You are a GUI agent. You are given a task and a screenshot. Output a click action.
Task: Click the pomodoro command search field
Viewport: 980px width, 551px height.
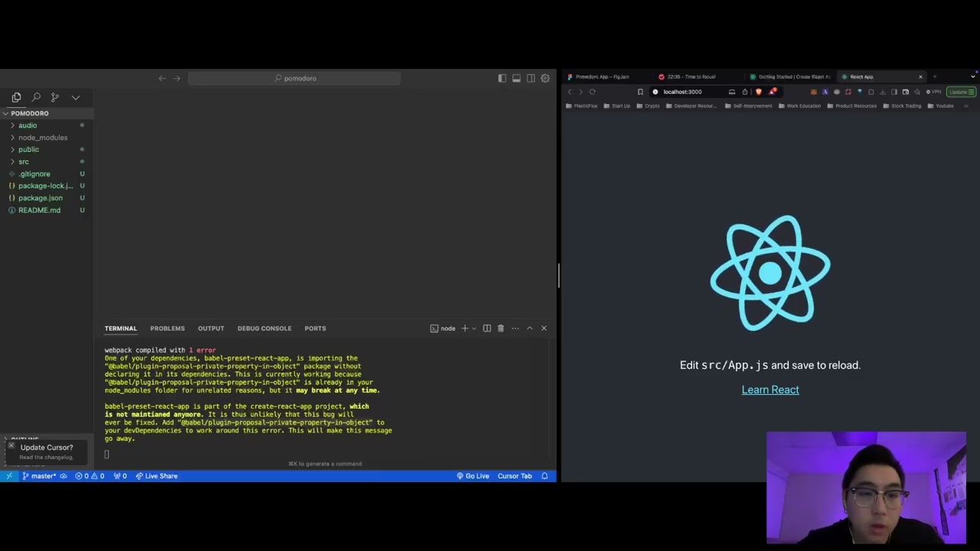(x=294, y=78)
